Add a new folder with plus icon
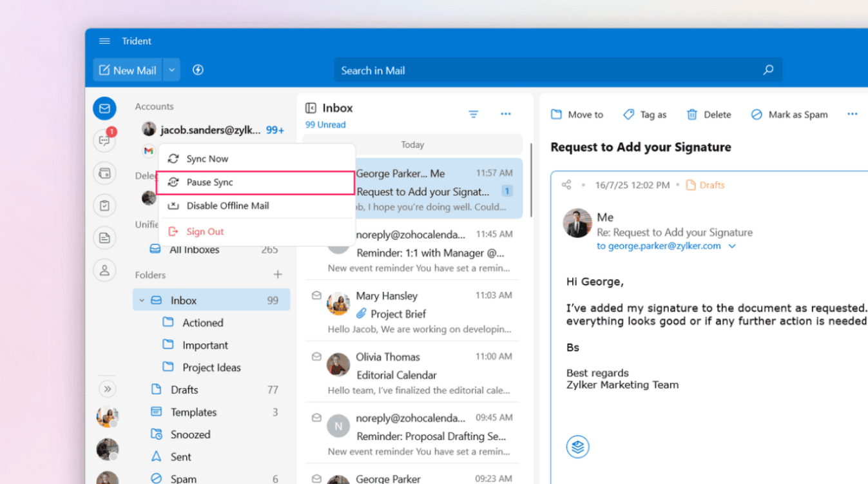868x484 pixels. (278, 275)
